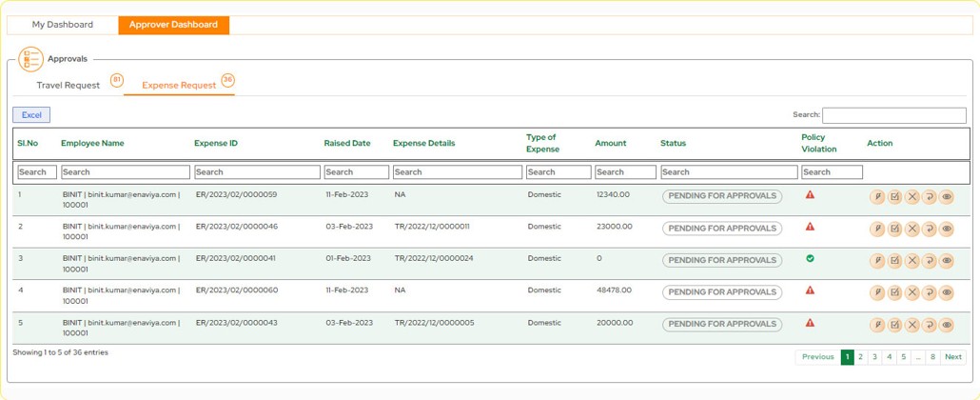Send back expense ER/2023/02/0000046 with the return arrow

[930, 229]
